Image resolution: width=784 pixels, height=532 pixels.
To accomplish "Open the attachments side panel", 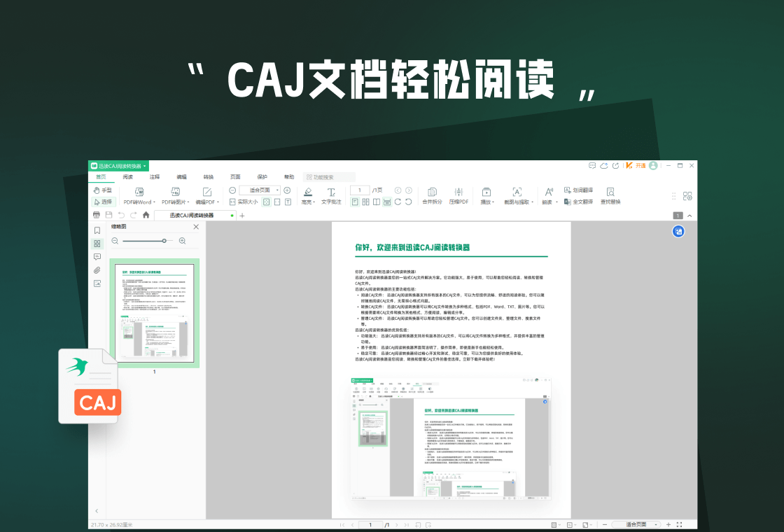I will point(97,270).
